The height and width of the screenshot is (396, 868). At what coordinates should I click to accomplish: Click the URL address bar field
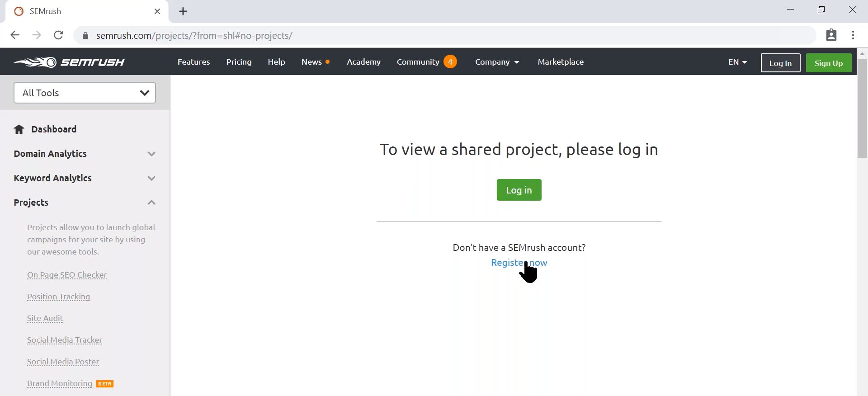[x=445, y=36]
